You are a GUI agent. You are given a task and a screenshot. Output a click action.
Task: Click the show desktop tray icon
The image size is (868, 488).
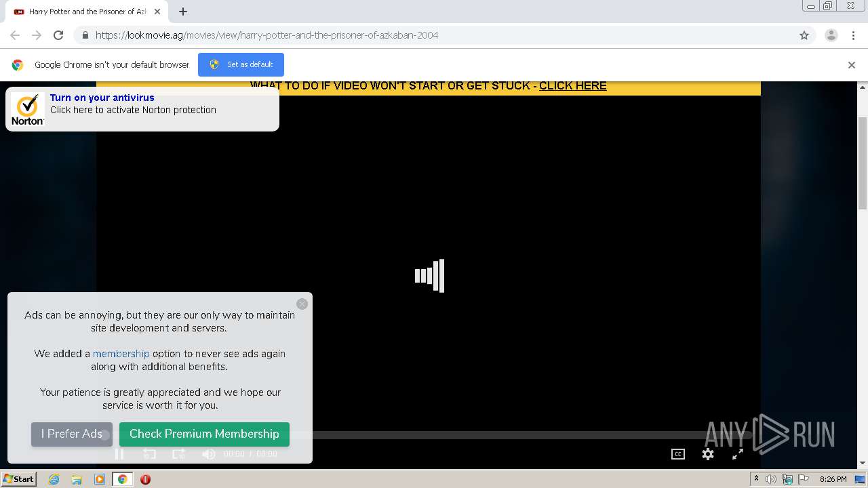[x=860, y=479]
